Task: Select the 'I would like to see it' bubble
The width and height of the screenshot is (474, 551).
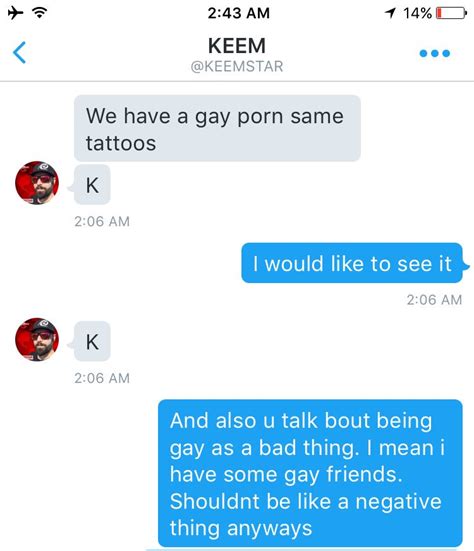Action: click(x=352, y=263)
